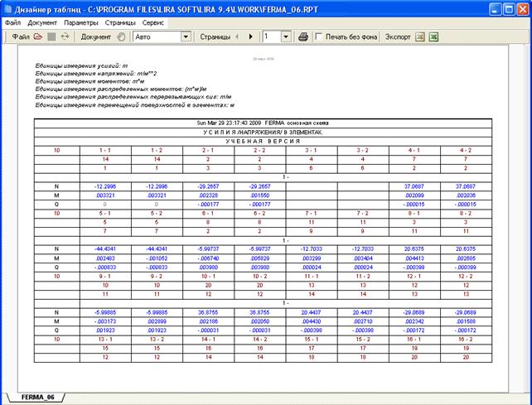Screen dimensions: 532x405
Task: Go to next page arrow
Action: tap(251, 36)
